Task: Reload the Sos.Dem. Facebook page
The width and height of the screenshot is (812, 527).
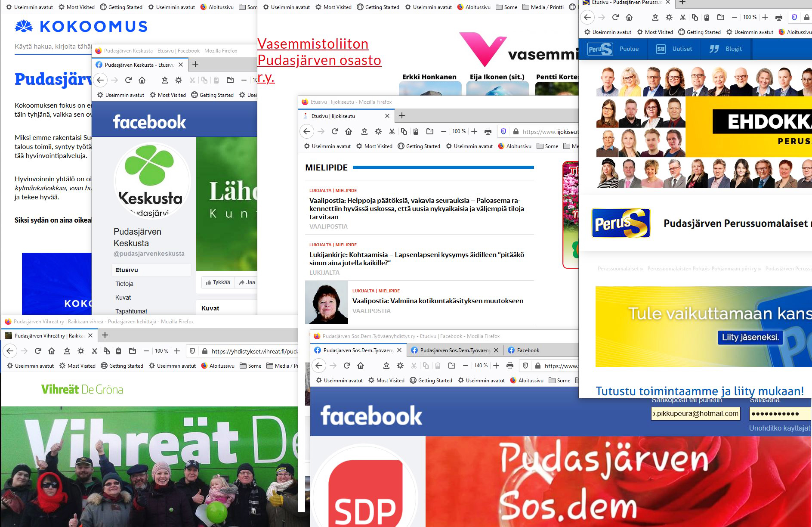Action: pyautogui.click(x=347, y=366)
